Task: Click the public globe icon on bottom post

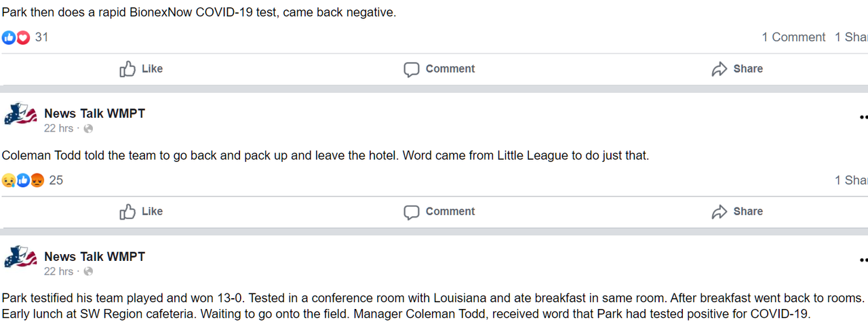Action: click(88, 272)
